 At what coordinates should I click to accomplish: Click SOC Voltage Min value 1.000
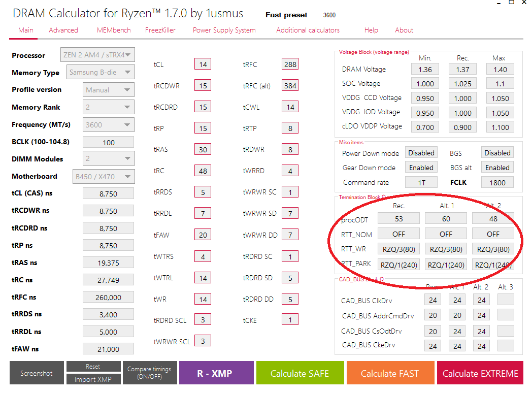tap(425, 83)
